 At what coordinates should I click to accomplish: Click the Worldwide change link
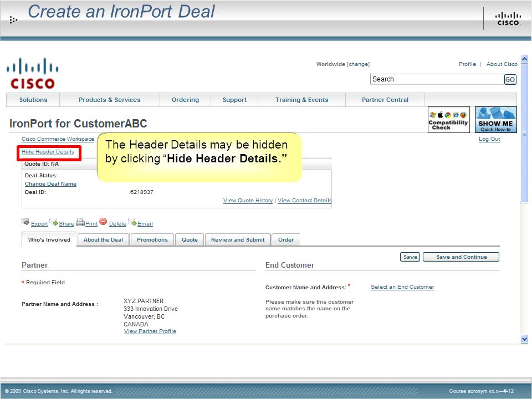tap(359, 64)
